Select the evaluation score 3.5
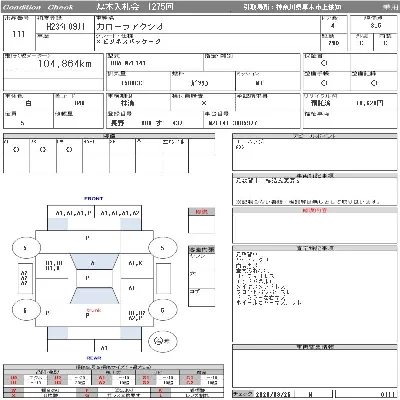 pos(376,25)
